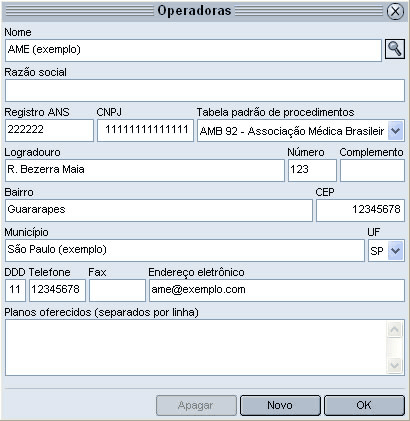Click the Planos oferecidos scrollbar down arrow
The height and width of the screenshot is (421, 410).
[394, 365]
